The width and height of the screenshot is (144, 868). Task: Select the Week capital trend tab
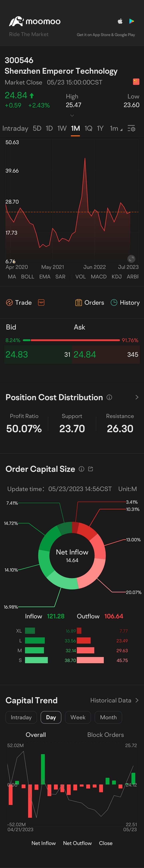pyautogui.click(x=78, y=717)
